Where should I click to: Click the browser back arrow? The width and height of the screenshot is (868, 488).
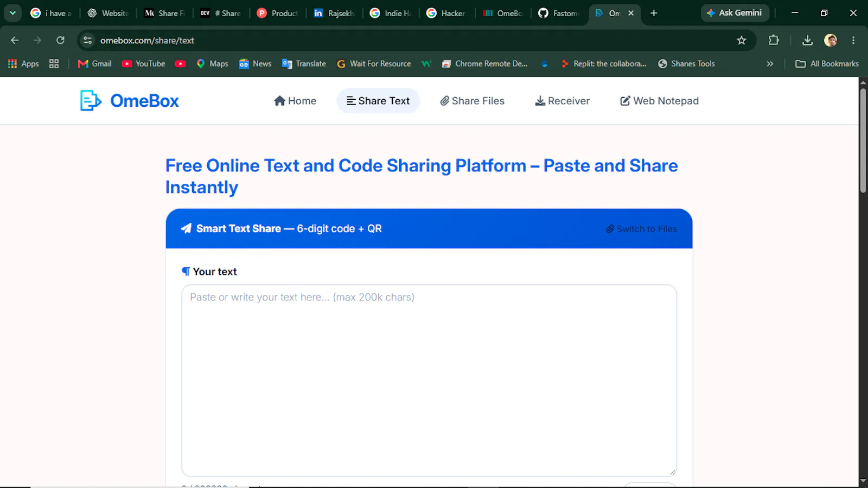click(x=15, y=40)
